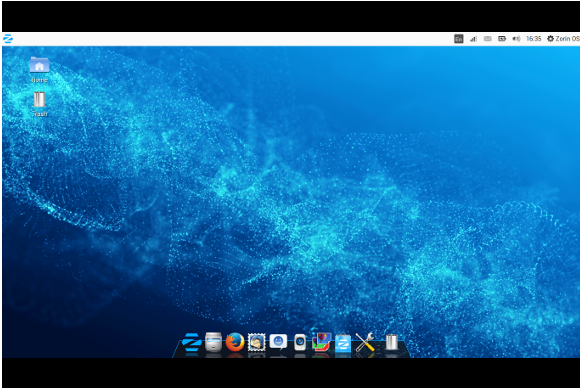Open the mail stamp icon in dock
The image size is (580, 388).
point(256,342)
